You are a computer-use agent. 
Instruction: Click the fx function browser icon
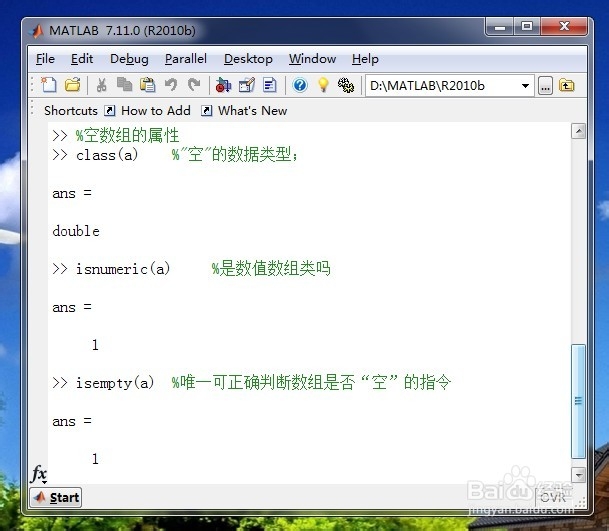point(39,474)
